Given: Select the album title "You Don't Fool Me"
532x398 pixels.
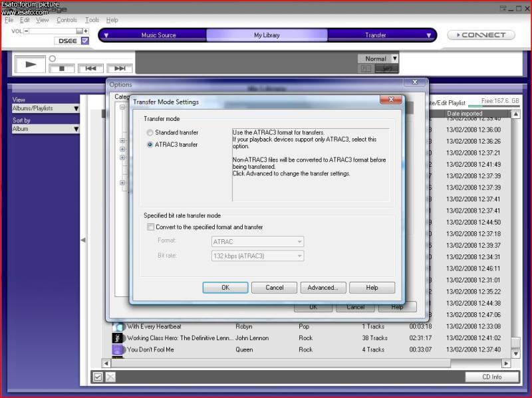Looking at the screenshot, I should point(150,349).
